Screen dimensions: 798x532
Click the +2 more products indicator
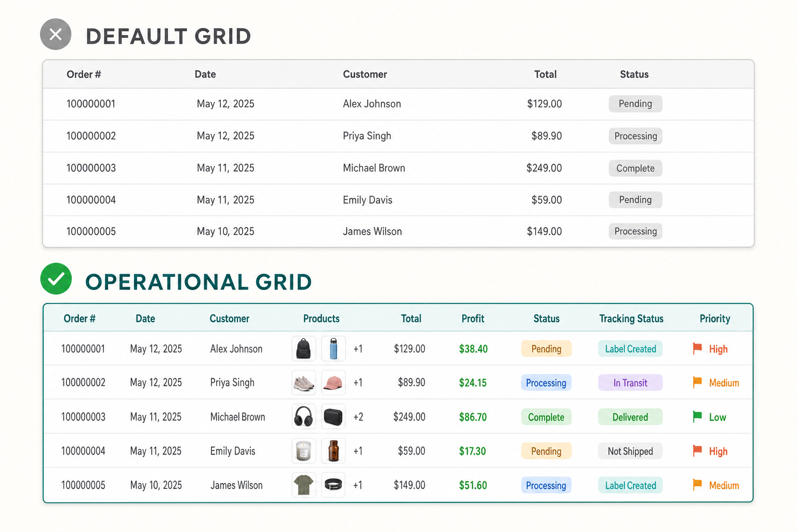(358, 417)
